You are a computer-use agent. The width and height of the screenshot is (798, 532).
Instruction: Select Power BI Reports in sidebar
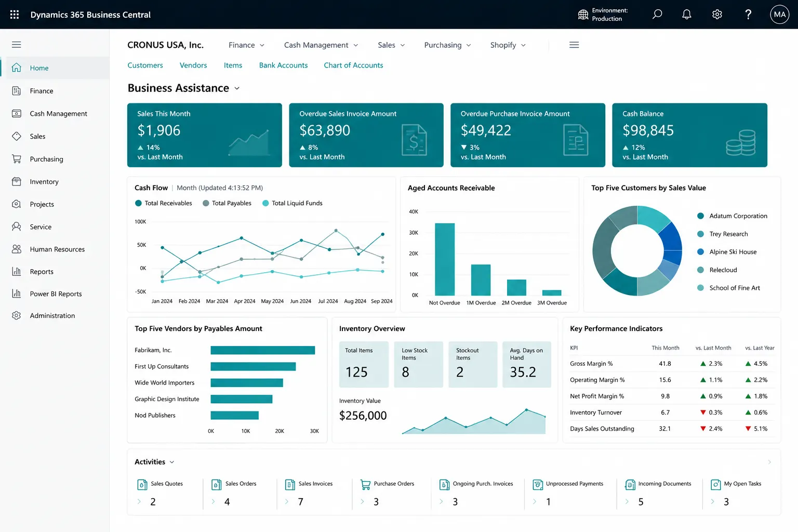(55, 294)
